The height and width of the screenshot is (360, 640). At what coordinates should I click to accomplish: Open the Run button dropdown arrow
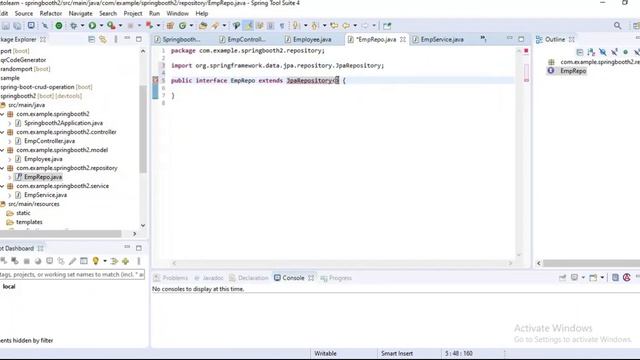coord(101,26)
